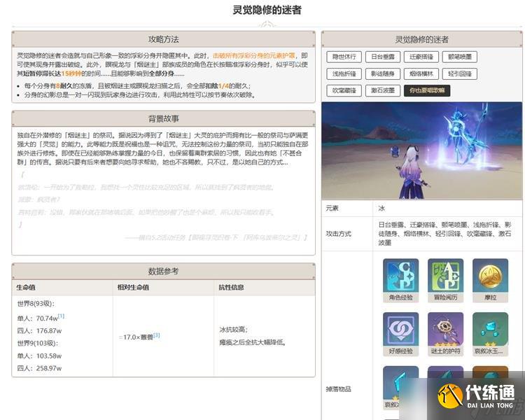Select the 激石波墨 skill tab
Screen dimensions: 525x420
click(383, 90)
